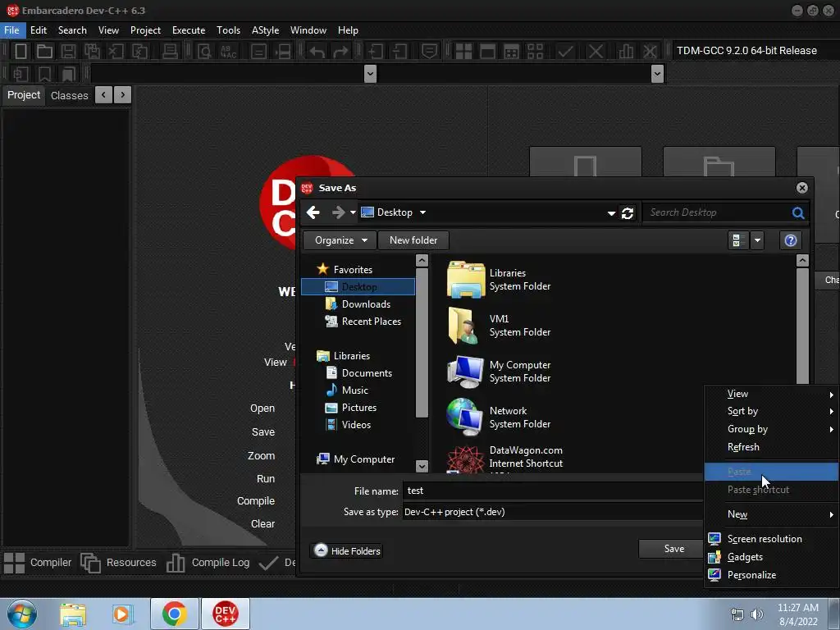
Task: Click the Save All toolbar icon
Action: (92, 52)
